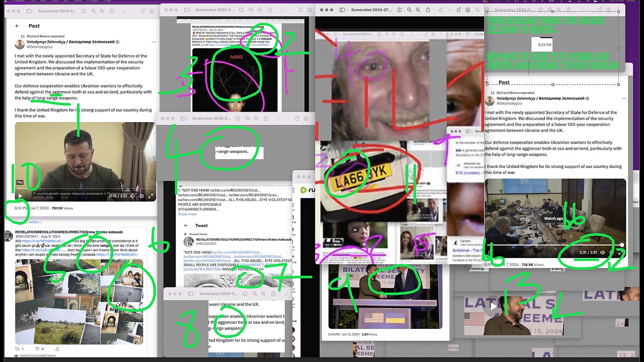Enter fullscreen on left Zelenskyy video
The image size is (644, 362).
(x=150, y=196)
